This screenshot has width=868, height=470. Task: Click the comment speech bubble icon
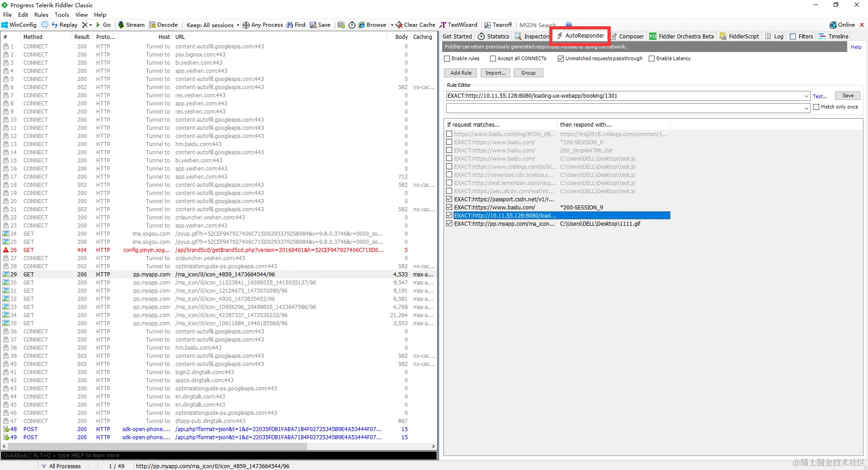click(44, 25)
